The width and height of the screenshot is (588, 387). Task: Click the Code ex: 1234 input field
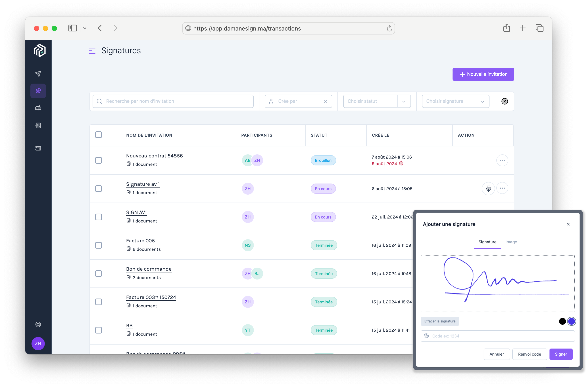coord(502,336)
